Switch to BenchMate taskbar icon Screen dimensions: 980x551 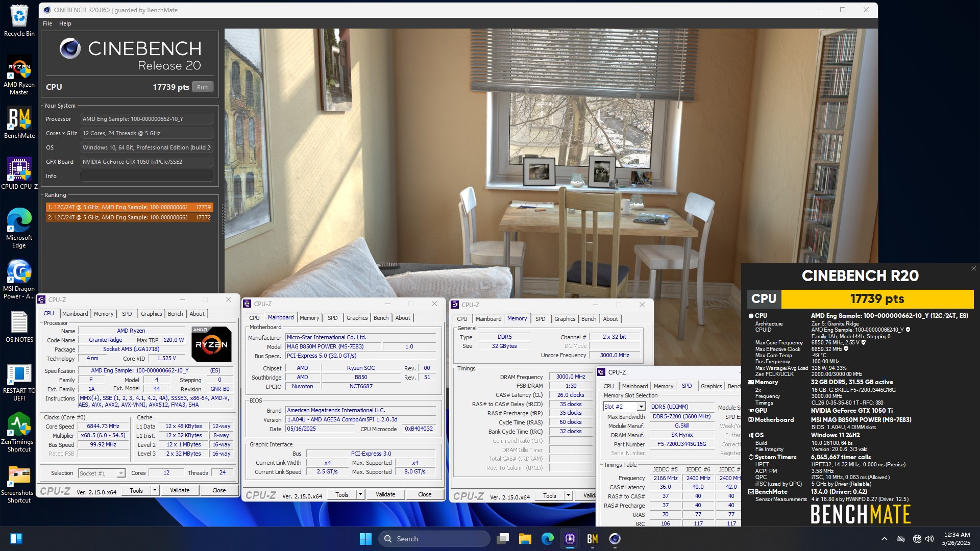[x=593, y=539]
